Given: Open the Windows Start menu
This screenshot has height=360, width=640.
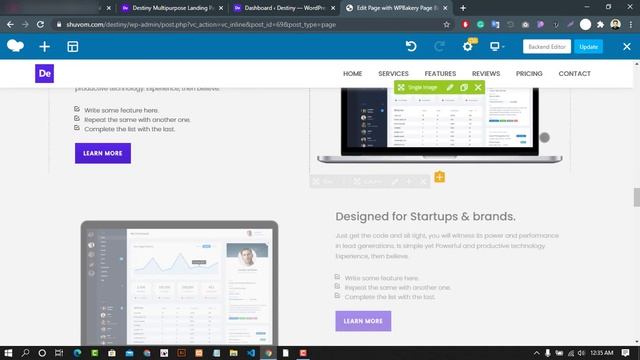Looking at the screenshot, I should 8,353.
